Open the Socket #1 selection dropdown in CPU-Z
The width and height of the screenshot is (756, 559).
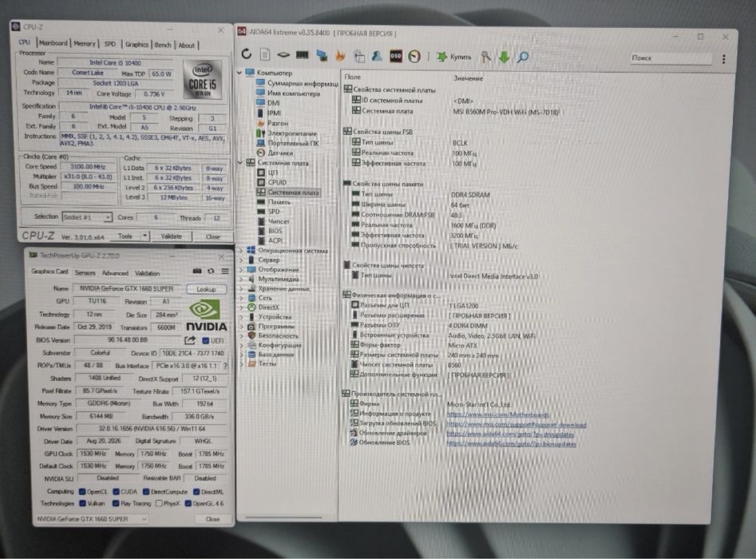[x=87, y=217]
